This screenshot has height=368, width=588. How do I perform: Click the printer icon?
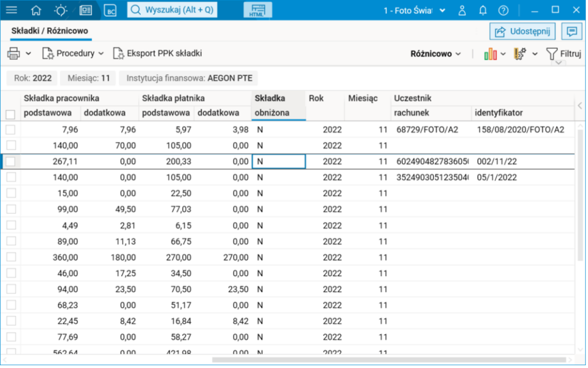point(13,53)
